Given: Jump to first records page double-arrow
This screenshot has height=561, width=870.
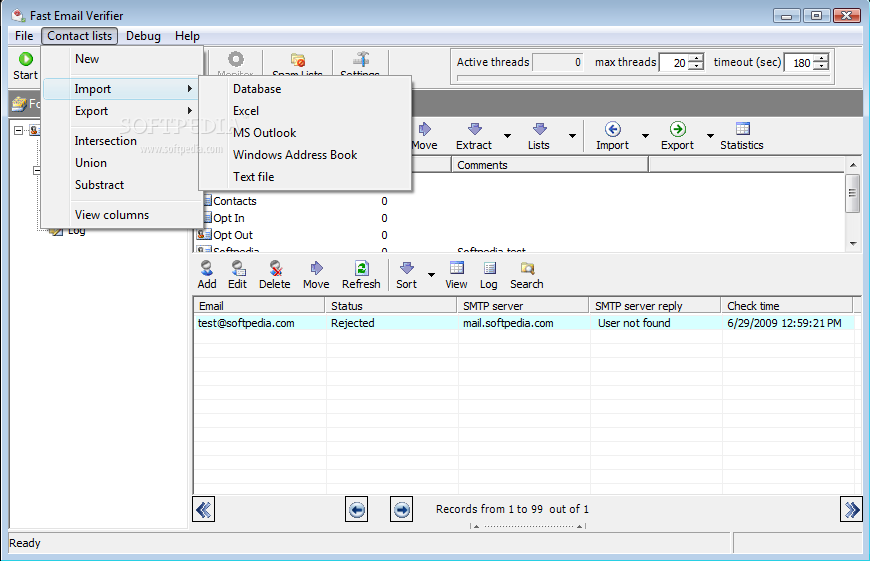Looking at the screenshot, I should click(204, 509).
